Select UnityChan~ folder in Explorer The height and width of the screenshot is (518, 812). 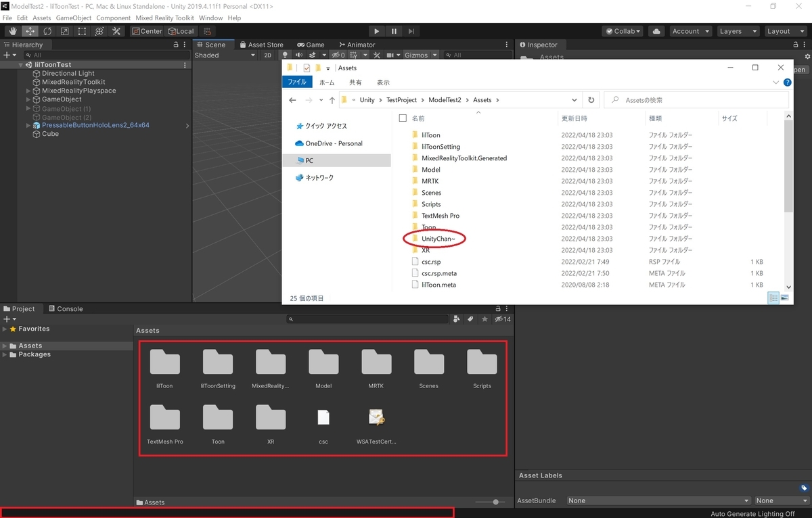point(434,239)
